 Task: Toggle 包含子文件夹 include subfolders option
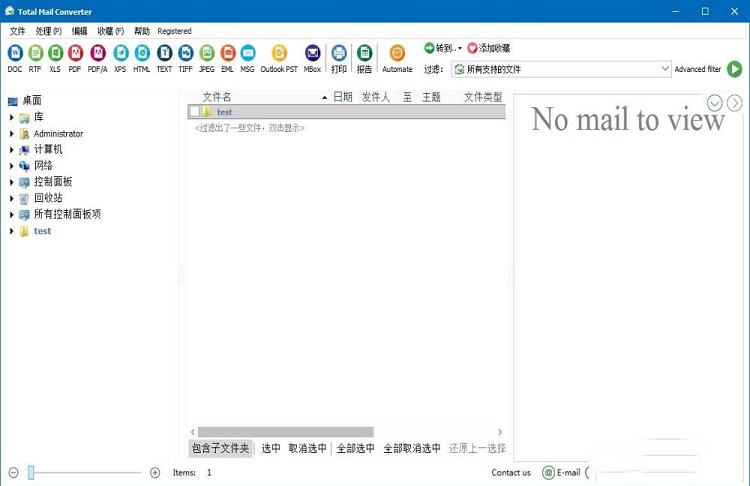point(220,448)
